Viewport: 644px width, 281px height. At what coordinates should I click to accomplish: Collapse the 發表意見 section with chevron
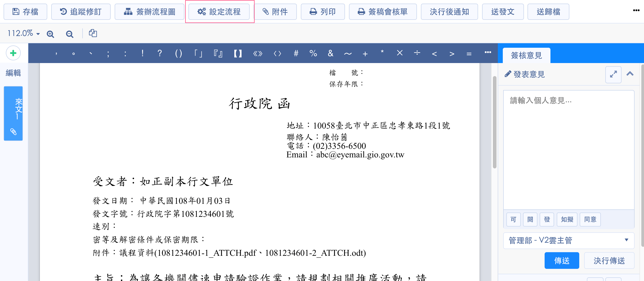tap(630, 74)
